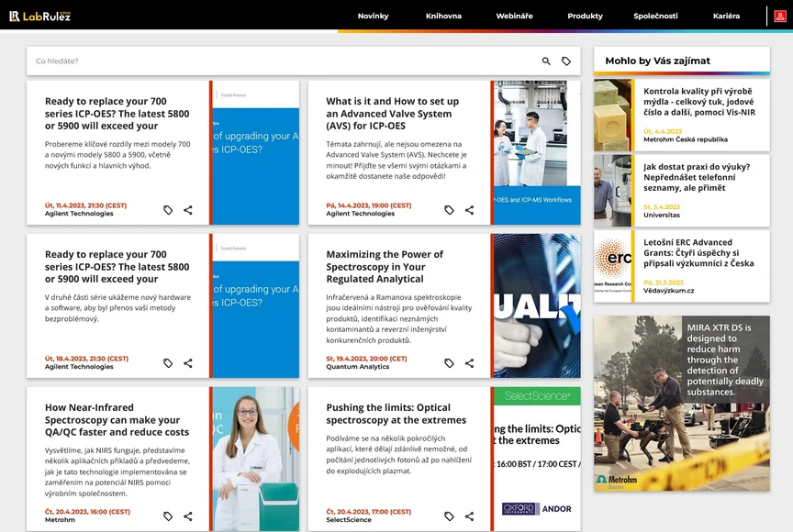Viewport: 793px width, 532px height.
Task: Click tag icon on SelectScience webinar
Action: point(449,515)
